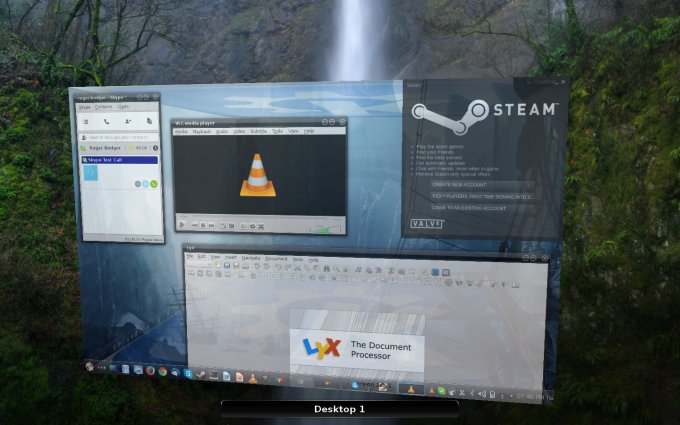Click the Valve logo in Steam window
This screenshot has width=680, height=425.
click(x=427, y=224)
